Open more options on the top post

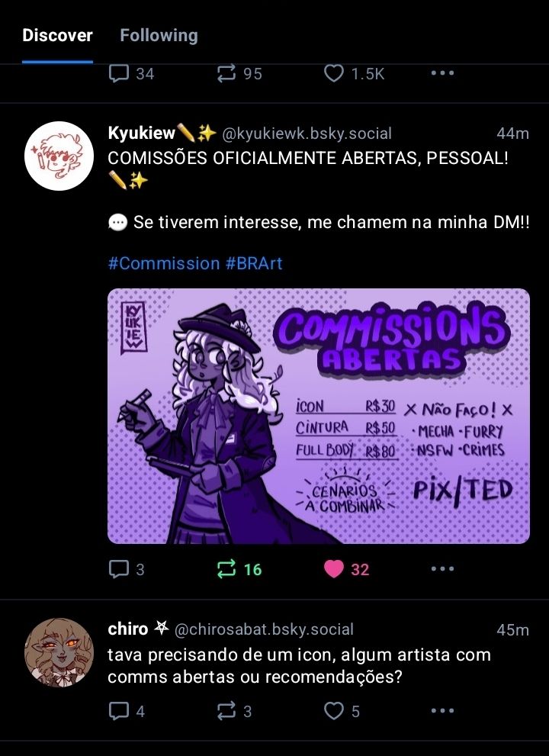coord(442,73)
